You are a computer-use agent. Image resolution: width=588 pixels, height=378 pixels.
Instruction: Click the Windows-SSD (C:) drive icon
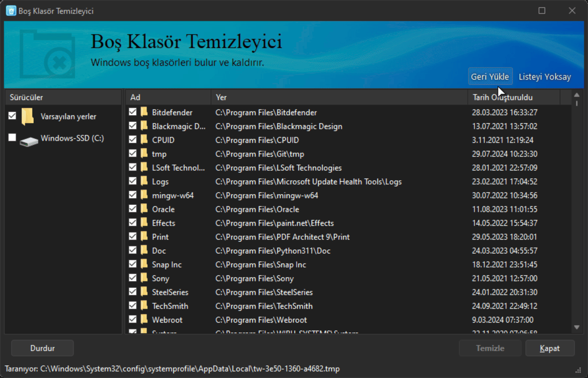pos(29,141)
